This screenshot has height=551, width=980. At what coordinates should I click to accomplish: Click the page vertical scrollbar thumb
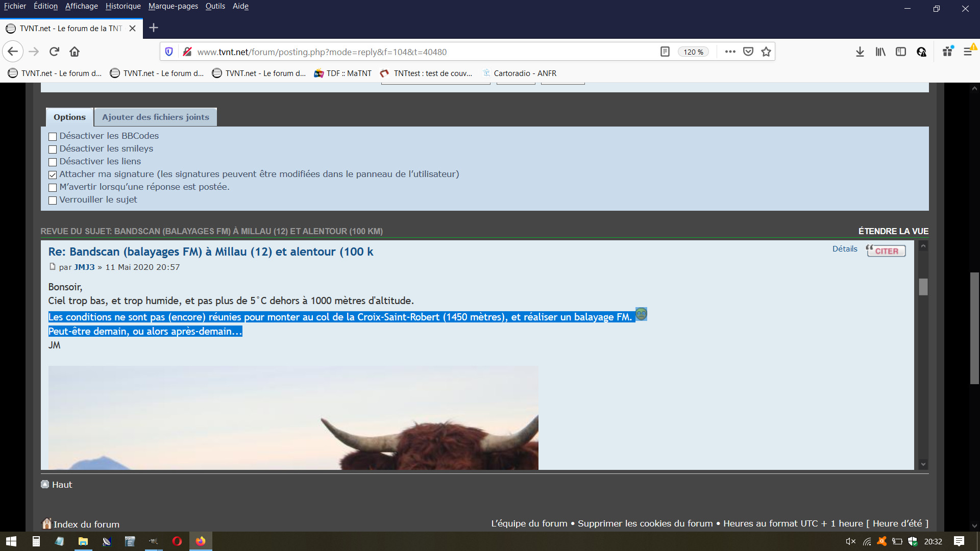tap(974, 328)
